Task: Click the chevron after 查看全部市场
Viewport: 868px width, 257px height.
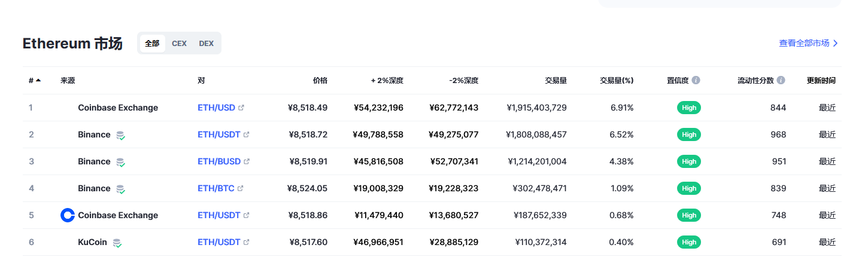Action: tap(836, 43)
